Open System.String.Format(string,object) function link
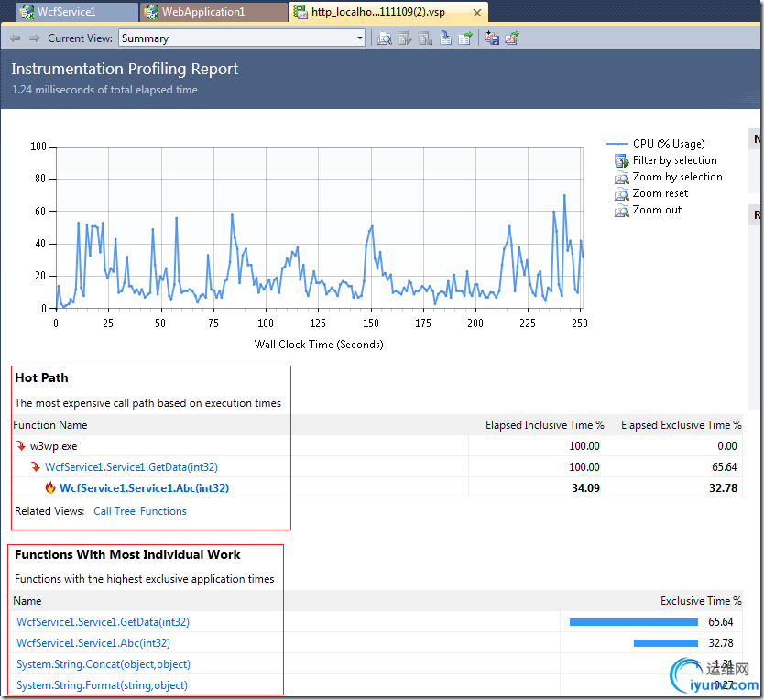The height and width of the screenshot is (700, 764). [102, 685]
